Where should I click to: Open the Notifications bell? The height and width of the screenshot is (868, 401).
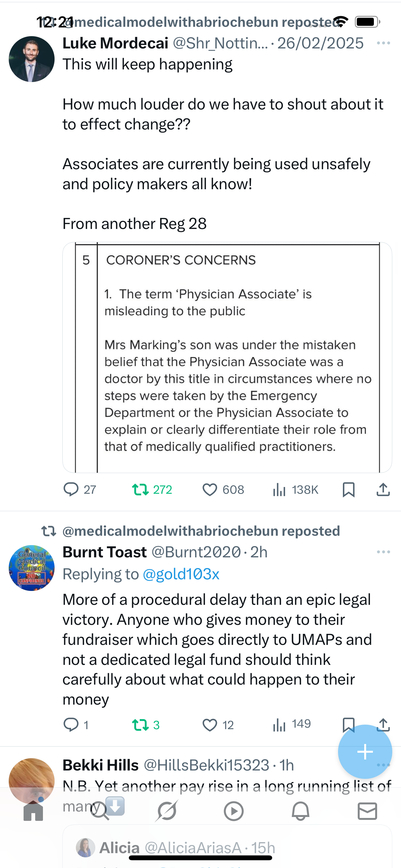coord(300,811)
